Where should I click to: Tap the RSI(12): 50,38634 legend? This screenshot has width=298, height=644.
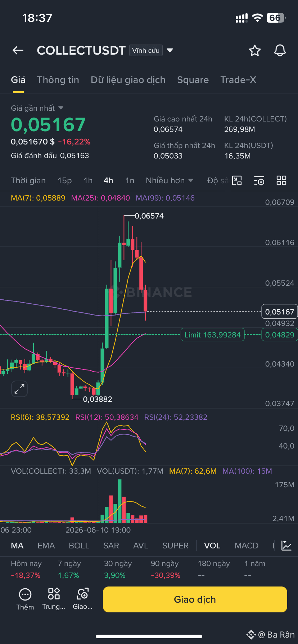pyautogui.click(x=107, y=417)
